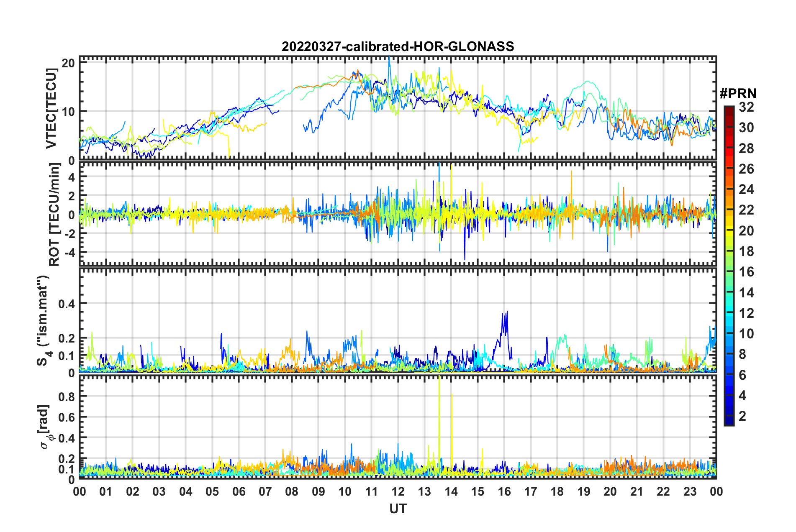This screenshot has height=532, width=796.
Task: Click the UT x-axis label
Action: click(398, 509)
